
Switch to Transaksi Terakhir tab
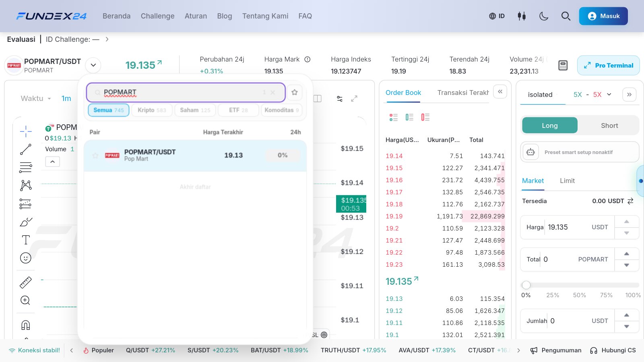point(463,93)
